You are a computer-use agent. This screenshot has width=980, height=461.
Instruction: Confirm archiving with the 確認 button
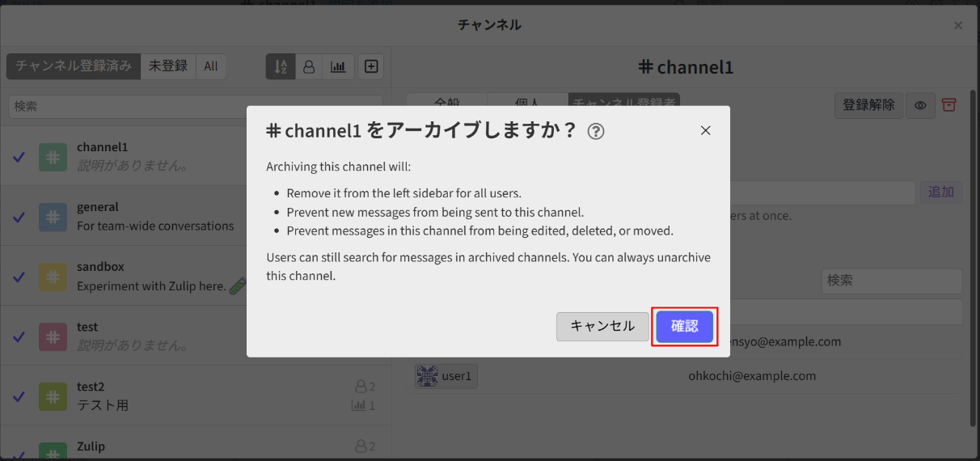click(x=684, y=326)
